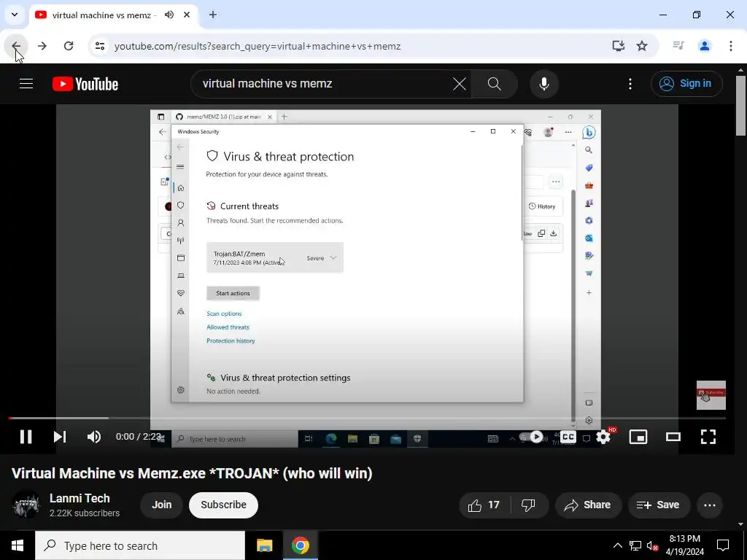This screenshot has height=560, width=747.
Task: Open the muted volume tray icon
Action: coord(653,545)
